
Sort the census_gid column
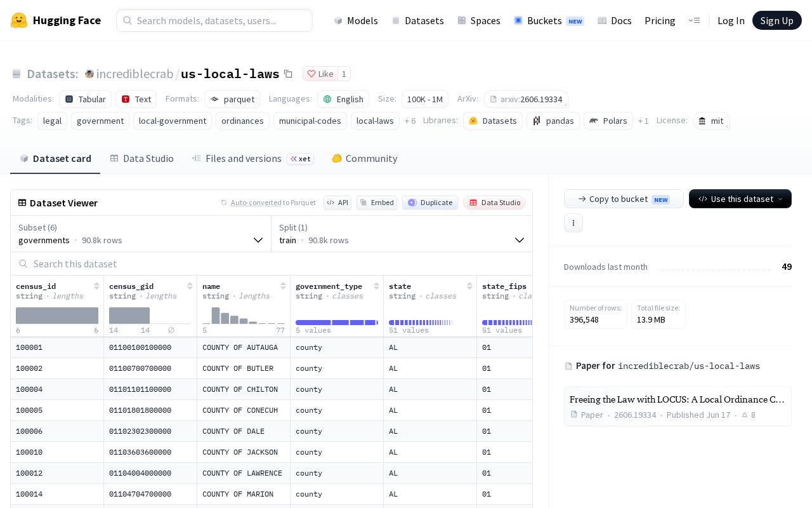[190, 286]
